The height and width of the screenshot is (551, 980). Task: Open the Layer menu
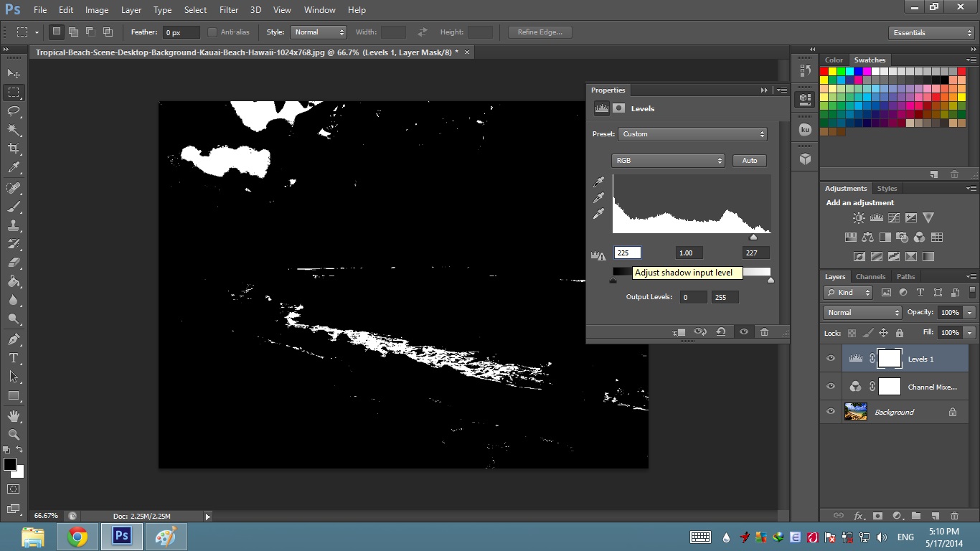(x=131, y=10)
